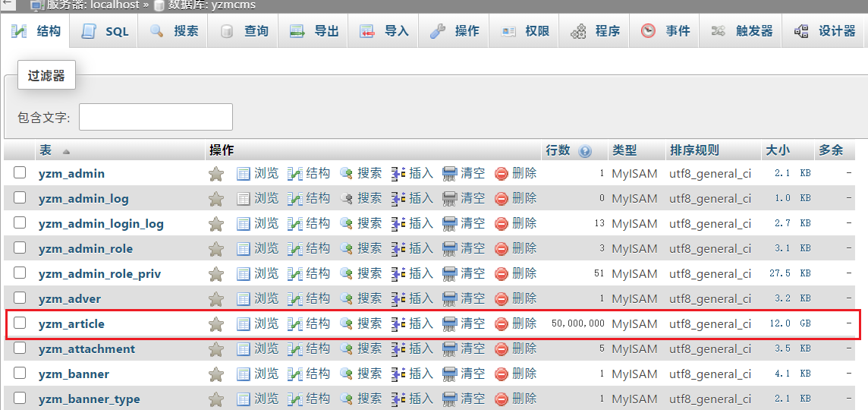Viewport: 868px width, 410px height.
Task: Click the red delete icon for yzm_banner
Action: coord(501,374)
